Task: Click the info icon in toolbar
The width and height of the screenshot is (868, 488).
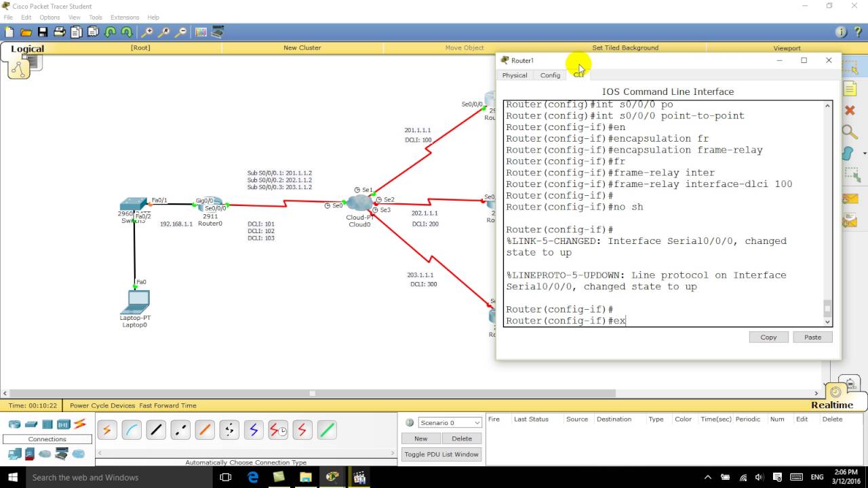Action: coord(842,32)
